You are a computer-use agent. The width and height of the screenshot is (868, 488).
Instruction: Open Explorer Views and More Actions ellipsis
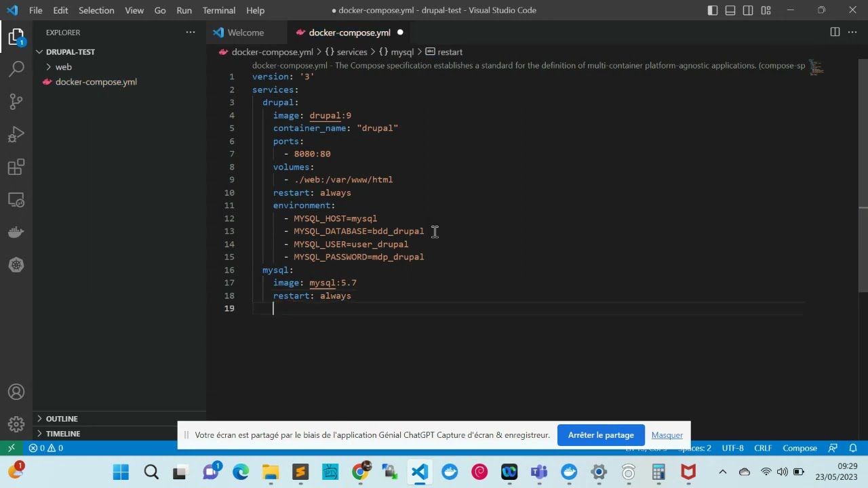coord(191,33)
